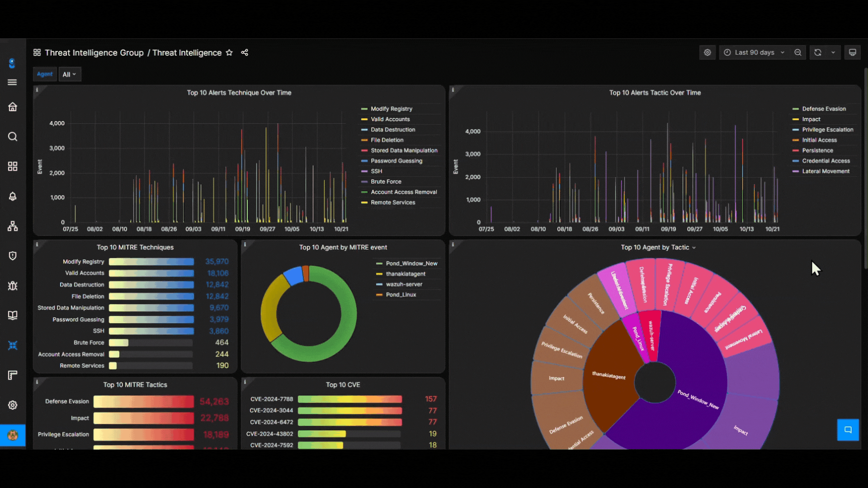Open Top 10 Alerts Technique Over Time title
Viewport: 868px width, 488px height.
(239, 93)
